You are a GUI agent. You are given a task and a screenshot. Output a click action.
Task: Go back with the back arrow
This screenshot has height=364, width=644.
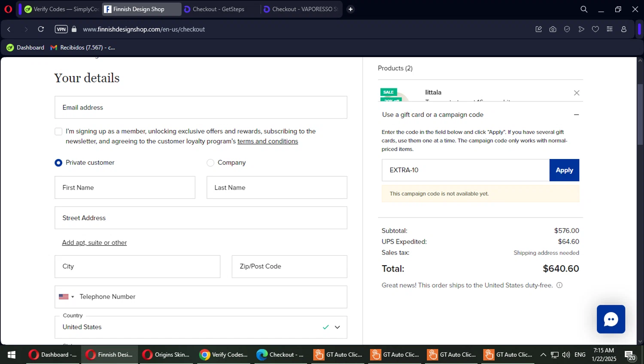pos(9,29)
